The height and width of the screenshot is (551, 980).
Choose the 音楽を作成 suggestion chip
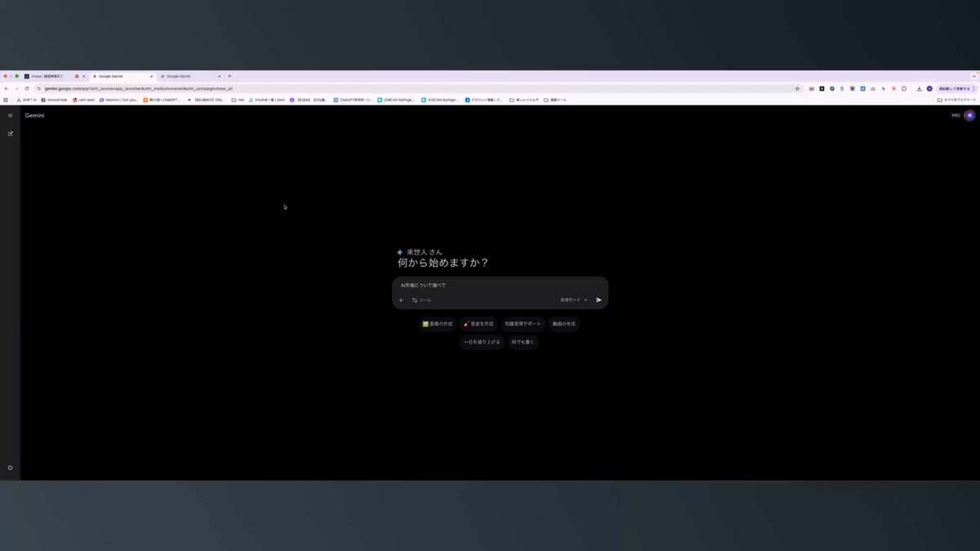[479, 324]
